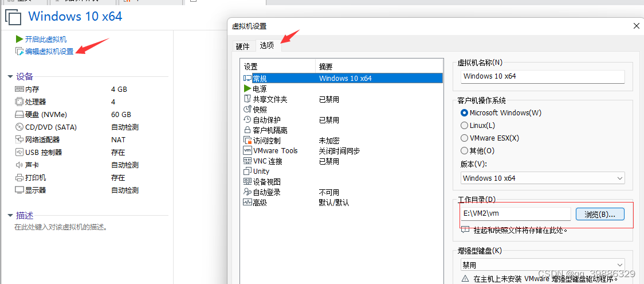Click the keyboard driver warning triangle icon
The width and height of the screenshot is (644, 284).
(465, 279)
